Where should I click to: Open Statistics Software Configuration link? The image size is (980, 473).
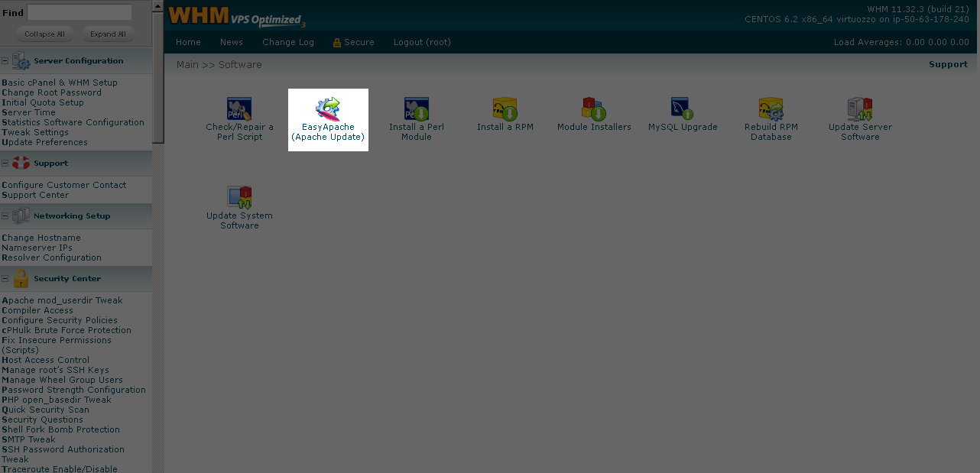pyautogui.click(x=73, y=122)
